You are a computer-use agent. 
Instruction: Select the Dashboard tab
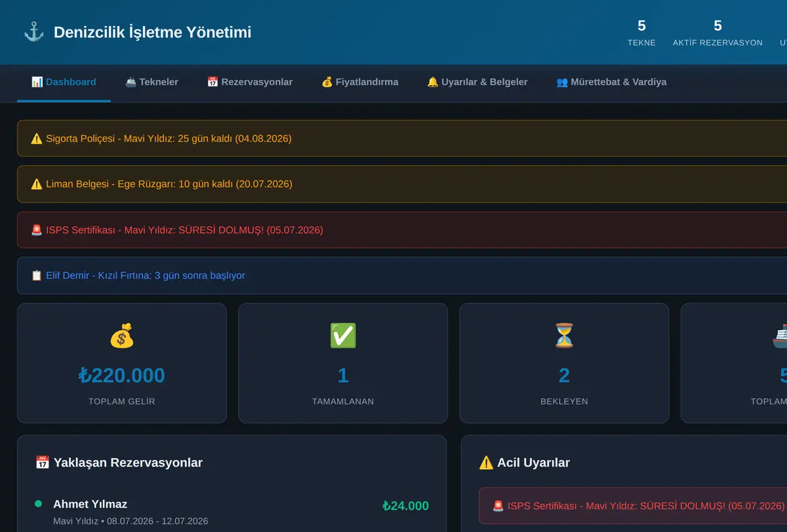pos(64,82)
